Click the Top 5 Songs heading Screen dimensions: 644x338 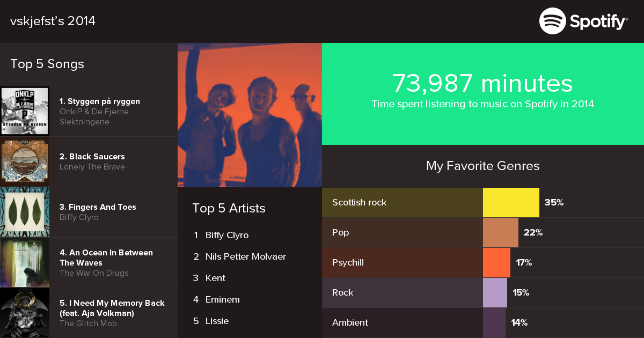pyautogui.click(x=47, y=64)
